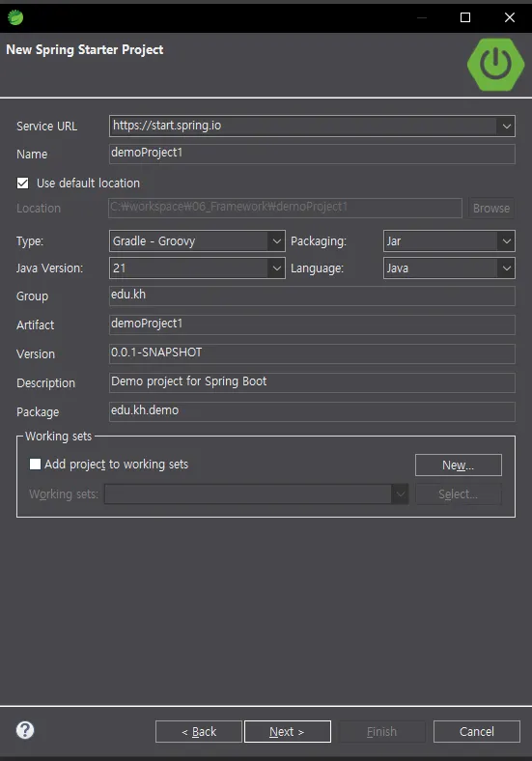Click the Spring leaf title bar icon
Viewport: 532px width, 761px height.
pyautogui.click(x=15, y=17)
